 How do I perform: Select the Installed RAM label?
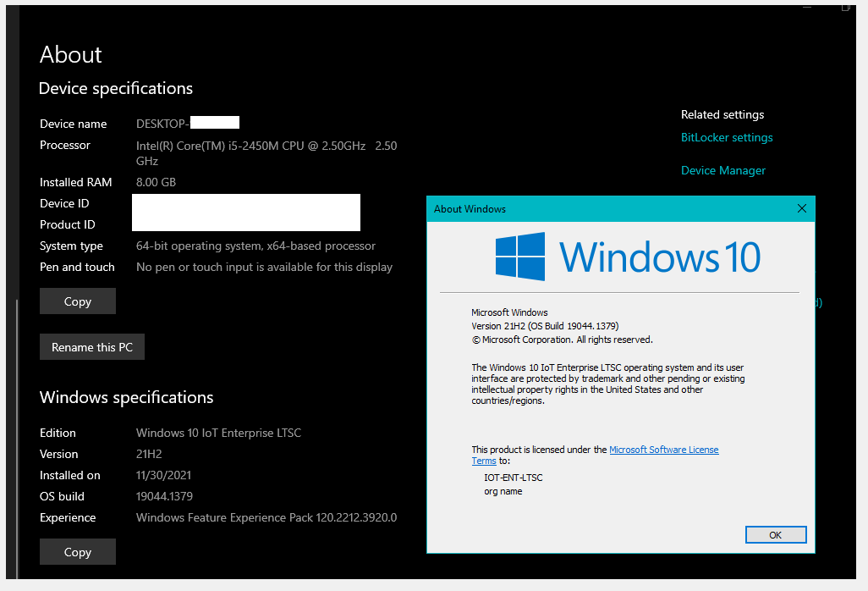coord(76,182)
